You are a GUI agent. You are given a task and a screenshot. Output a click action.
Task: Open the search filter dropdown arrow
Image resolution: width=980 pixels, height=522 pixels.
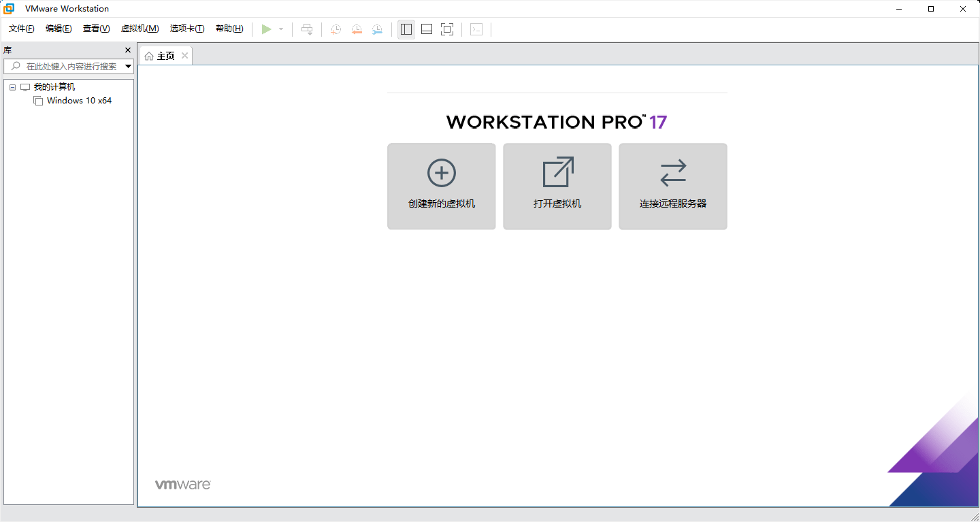129,66
